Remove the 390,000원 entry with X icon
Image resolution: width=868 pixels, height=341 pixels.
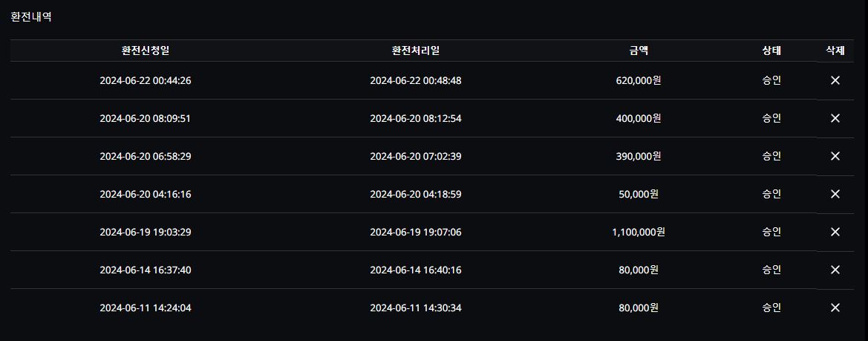835,156
